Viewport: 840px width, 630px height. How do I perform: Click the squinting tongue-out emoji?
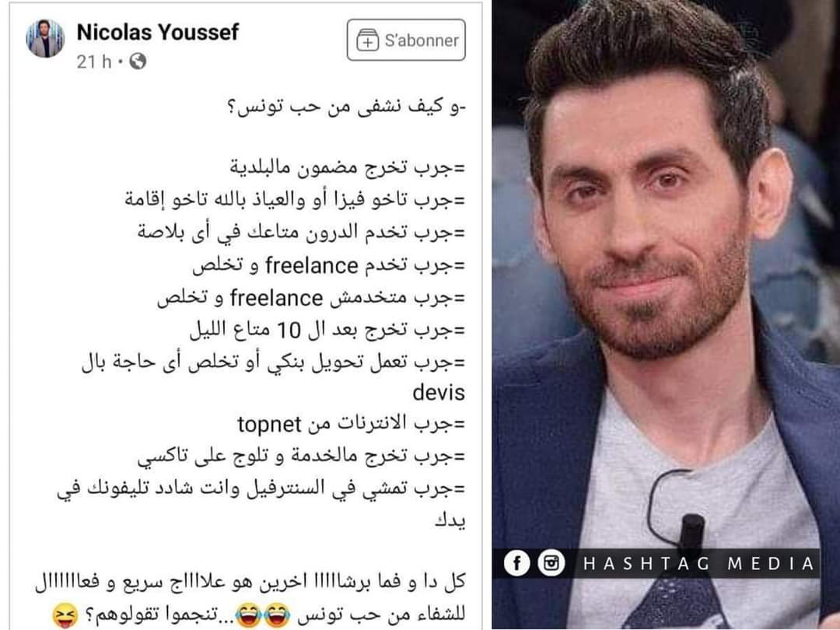pyautogui.click(x=65, y=615)
